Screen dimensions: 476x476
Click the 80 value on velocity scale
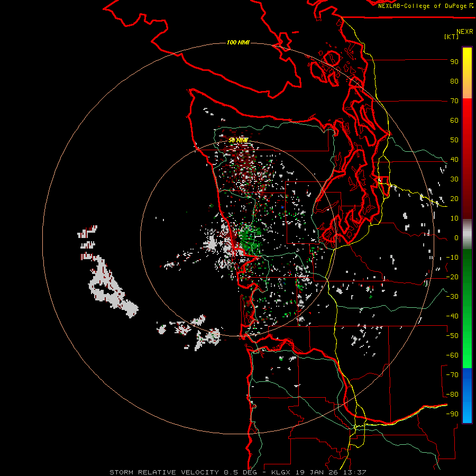pos(454,81)
